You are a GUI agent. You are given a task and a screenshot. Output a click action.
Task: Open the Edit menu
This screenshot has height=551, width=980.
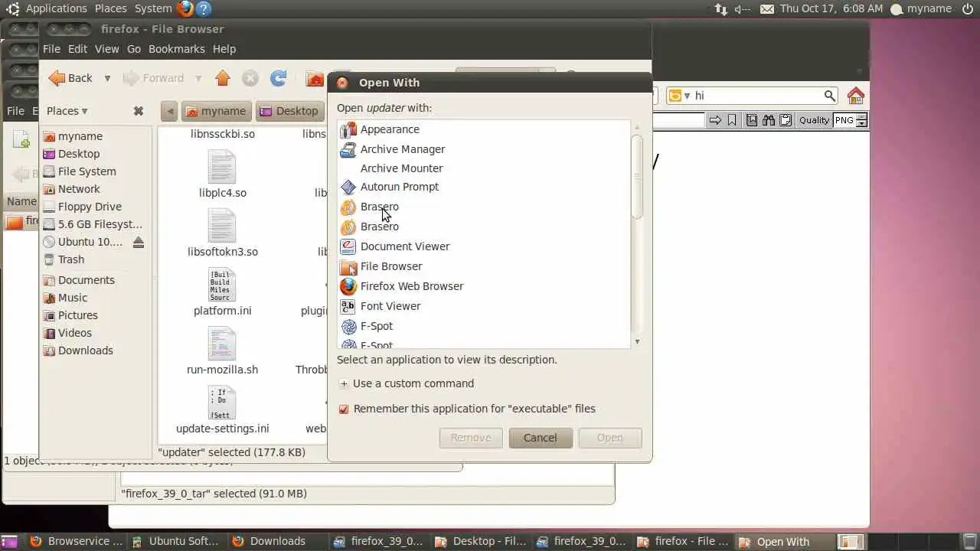click(77, 49)
